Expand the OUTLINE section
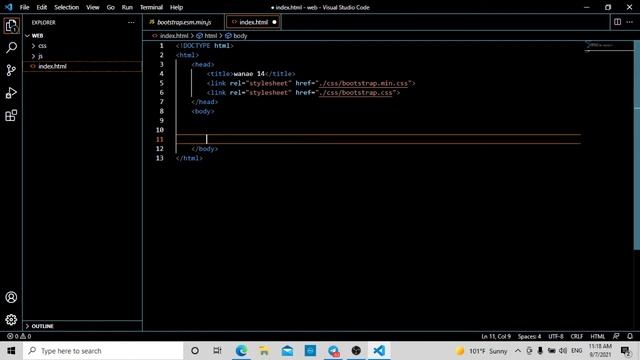 tap(42, 326)
